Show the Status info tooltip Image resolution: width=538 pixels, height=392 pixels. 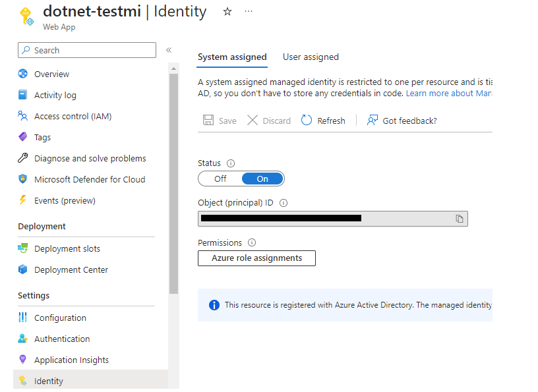232,163
